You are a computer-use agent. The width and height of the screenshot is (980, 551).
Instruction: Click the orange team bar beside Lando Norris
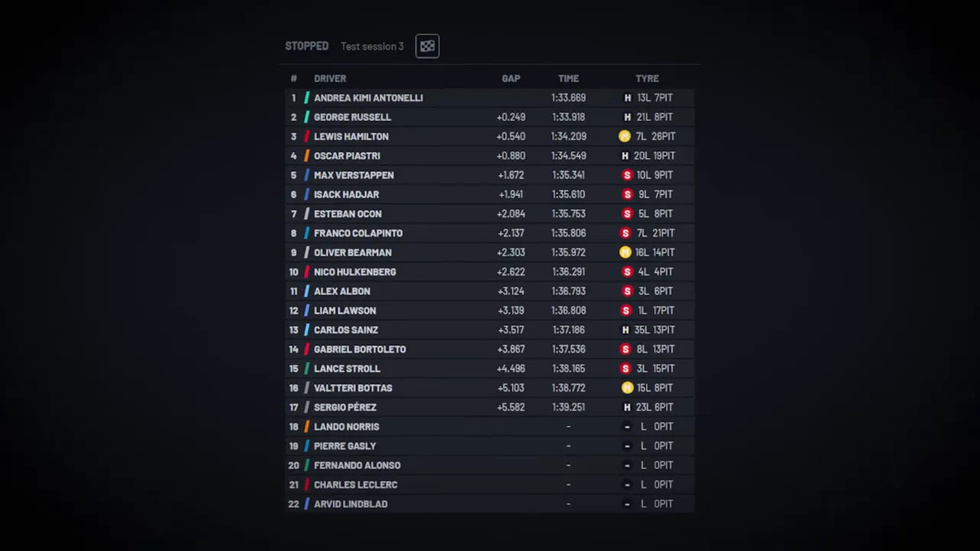click(x=306, y=426)
